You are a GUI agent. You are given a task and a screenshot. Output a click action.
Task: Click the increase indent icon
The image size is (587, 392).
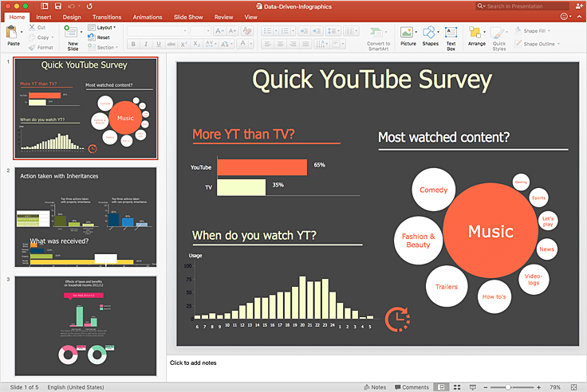click(x=317, y=30)
